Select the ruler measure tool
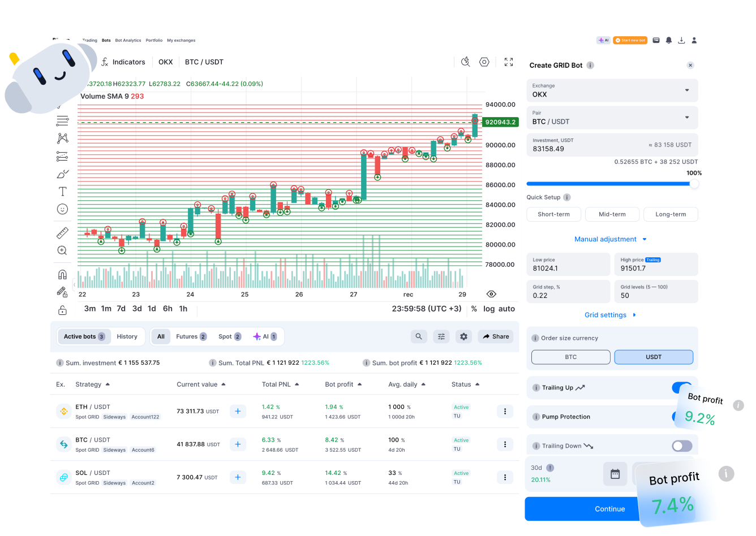 62,233
